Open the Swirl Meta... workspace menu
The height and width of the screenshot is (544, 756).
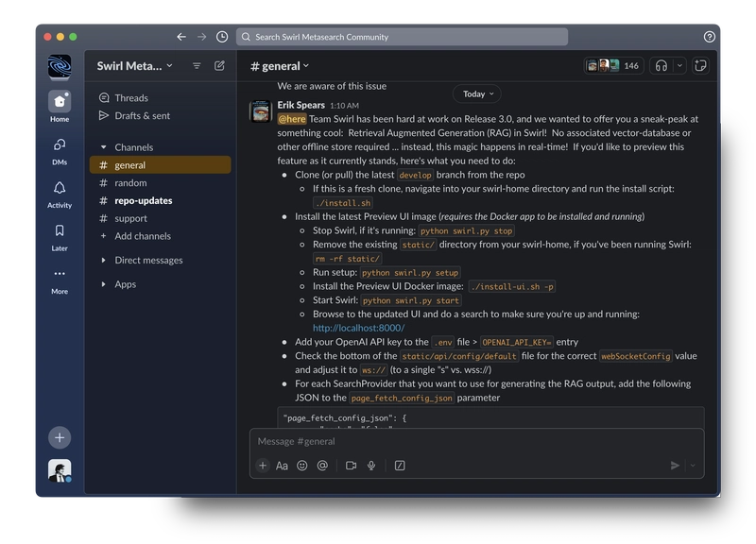pos(134,66)
